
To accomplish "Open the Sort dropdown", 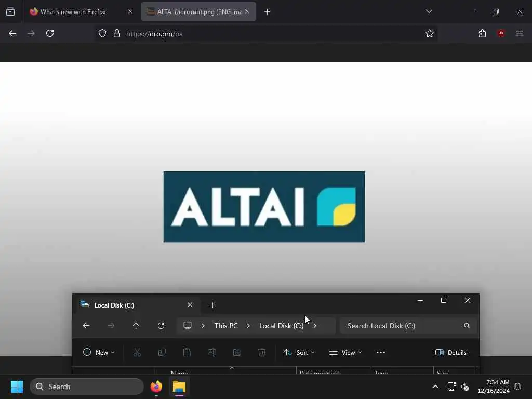I will [299, 353].
